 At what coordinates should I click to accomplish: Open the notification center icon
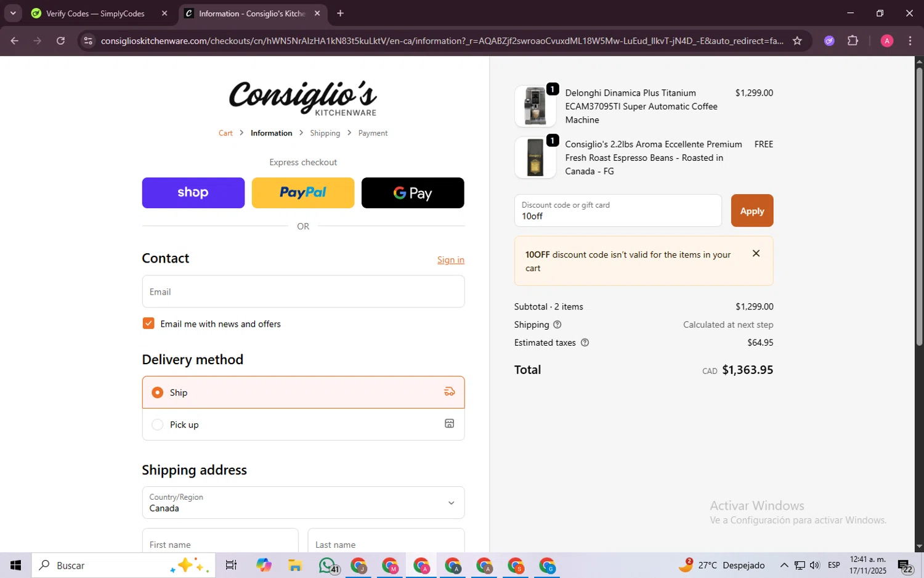click(906, 566)
